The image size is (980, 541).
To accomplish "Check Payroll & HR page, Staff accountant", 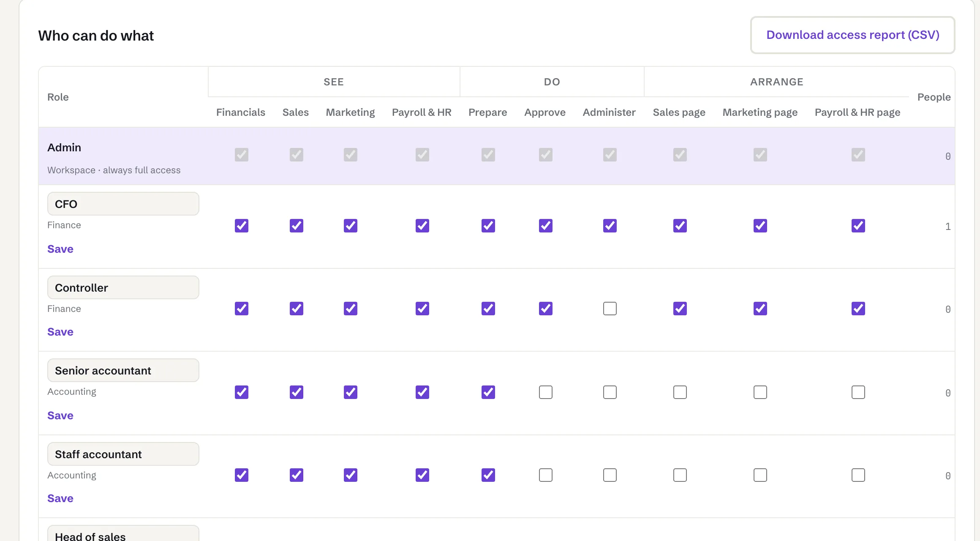I will (x=858, y=475).
